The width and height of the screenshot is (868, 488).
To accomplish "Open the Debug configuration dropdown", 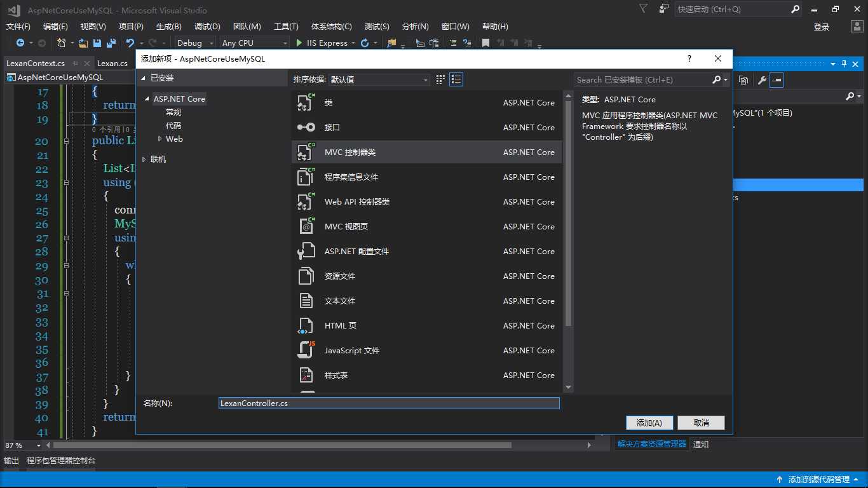I will 194,43.
